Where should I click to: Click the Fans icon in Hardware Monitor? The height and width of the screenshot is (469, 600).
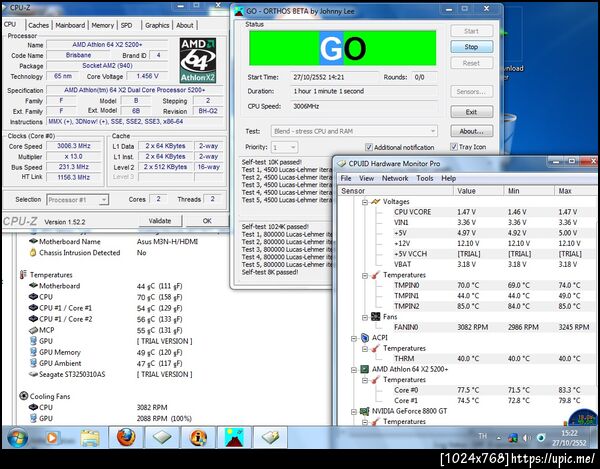375,317
